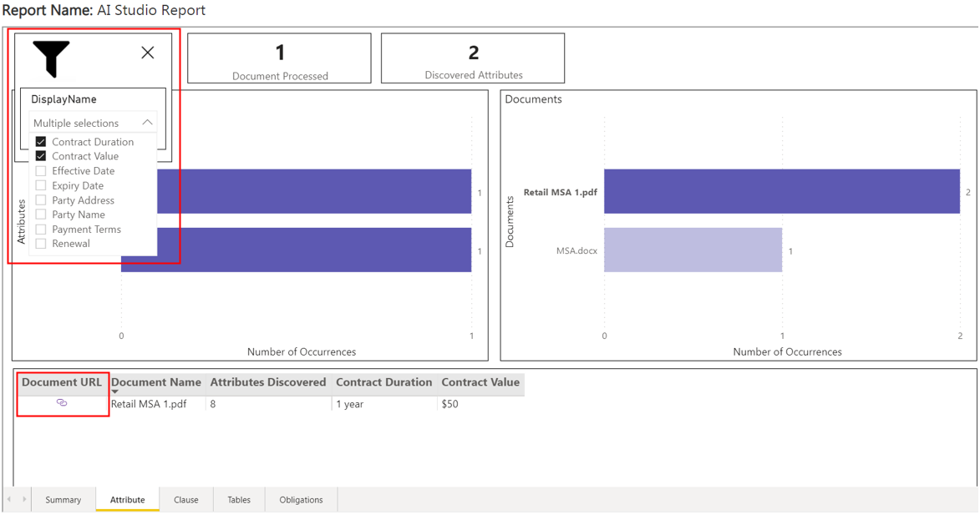Open the Tables tab
Viewport: 980px width, 515px height.
(239, 500)
